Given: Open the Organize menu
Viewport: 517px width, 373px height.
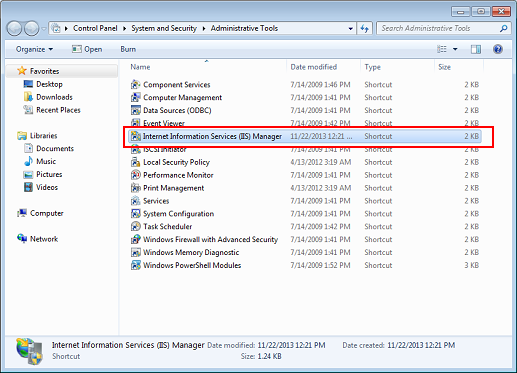Looking at the screenshot, I should point(34,49).
